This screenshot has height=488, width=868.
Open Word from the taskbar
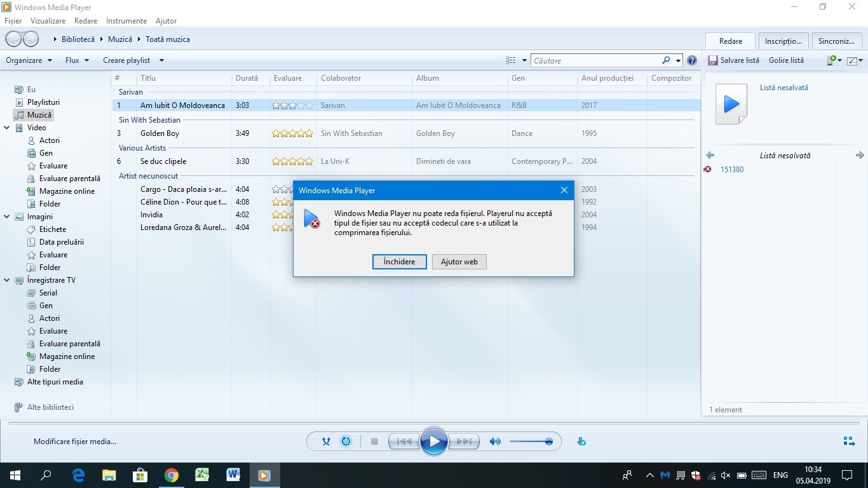[233, 475]
